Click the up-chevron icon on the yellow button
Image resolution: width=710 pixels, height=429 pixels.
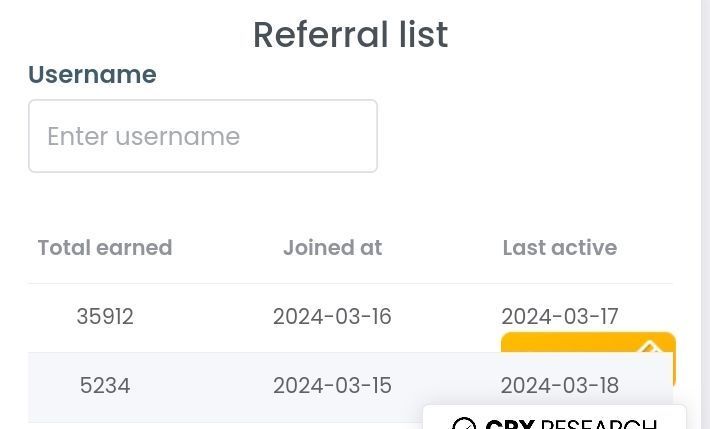click(650, 347)
